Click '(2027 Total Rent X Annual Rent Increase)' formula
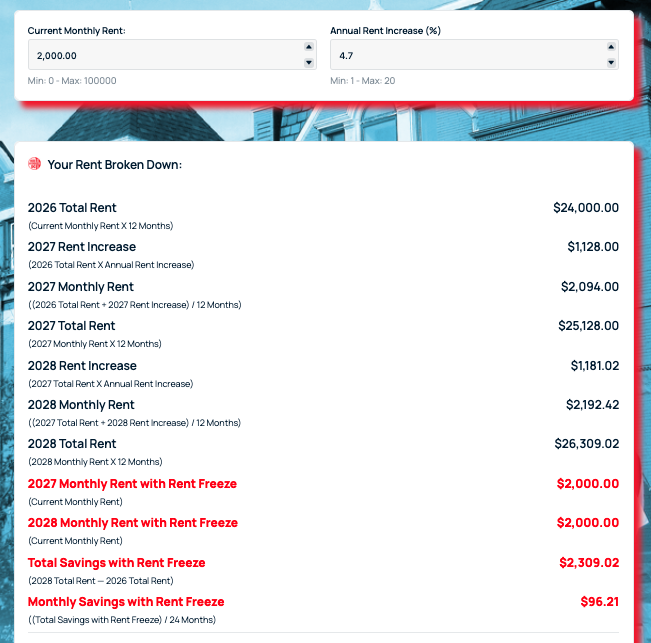The width and height of the screenshot is (651, 643). 110,384
